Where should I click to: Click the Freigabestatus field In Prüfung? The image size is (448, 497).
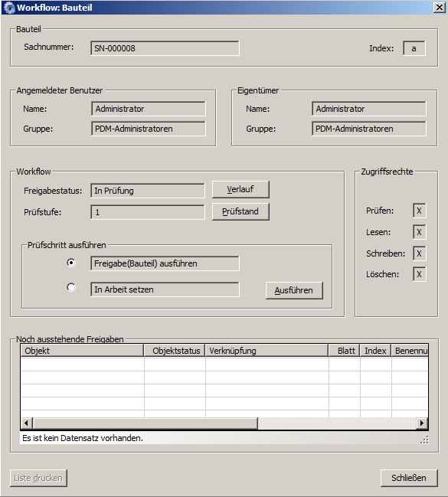point(148,191)
